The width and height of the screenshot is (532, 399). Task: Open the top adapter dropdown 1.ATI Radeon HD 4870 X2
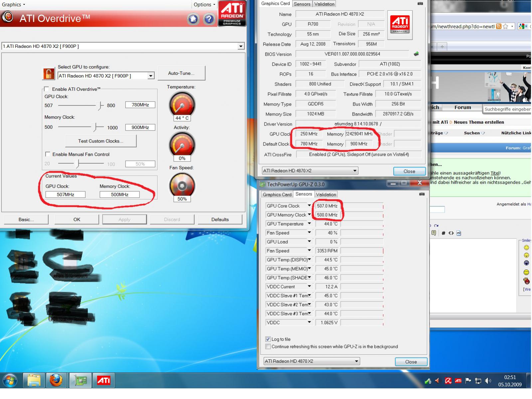coord(123,46)
